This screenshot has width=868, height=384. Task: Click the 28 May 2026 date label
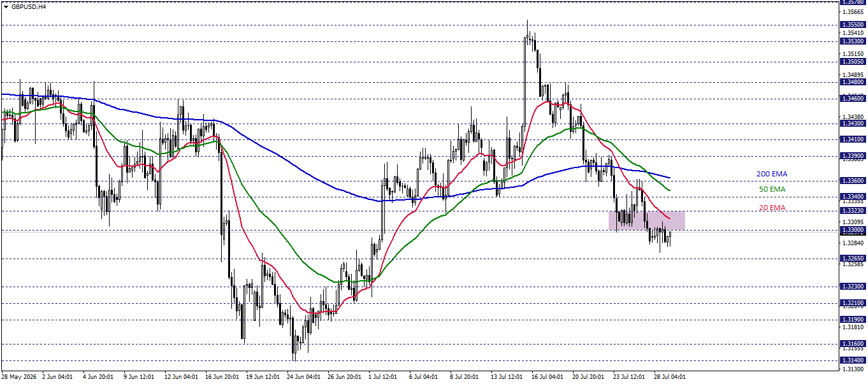click(x=20, y=376)
